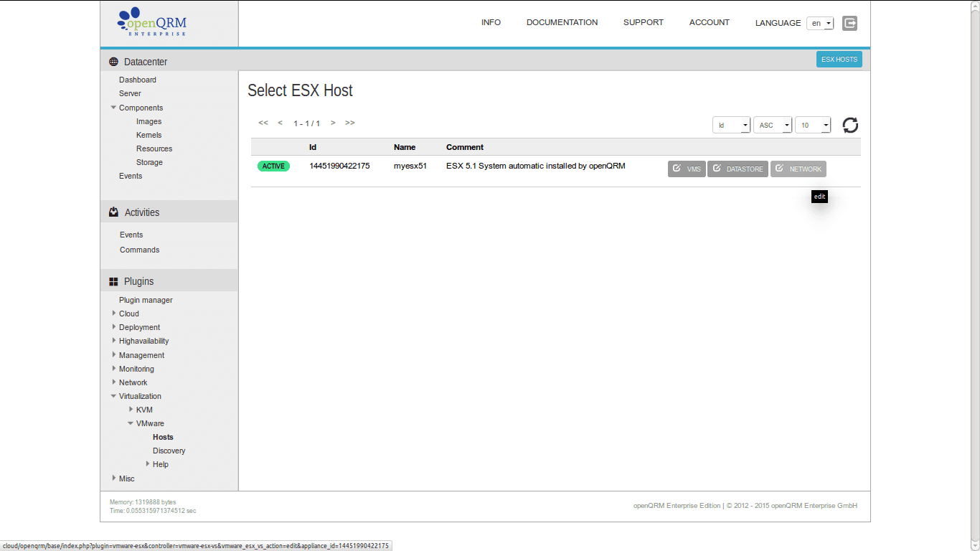This screenshot has width=980, height=551.
Task: Open Dashboard in Datacenter
Action: [138, 80]
